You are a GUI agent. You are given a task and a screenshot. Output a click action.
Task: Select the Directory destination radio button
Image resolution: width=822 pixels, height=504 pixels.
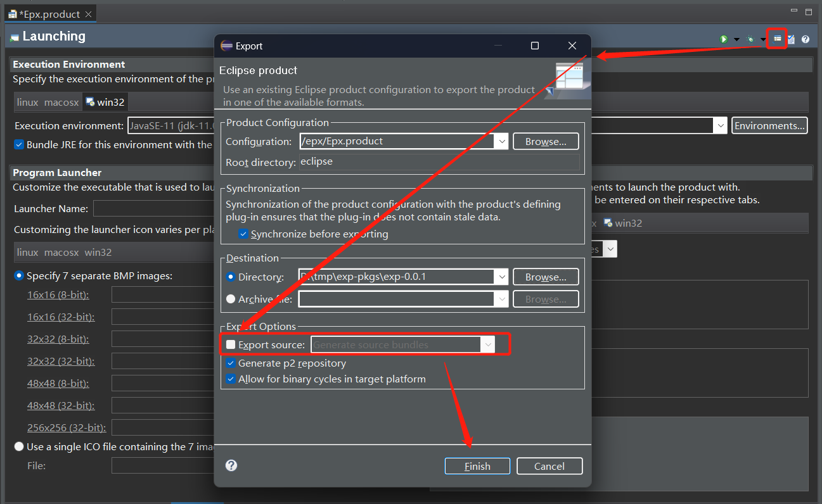pyautogui.click(x=231, y=277)
